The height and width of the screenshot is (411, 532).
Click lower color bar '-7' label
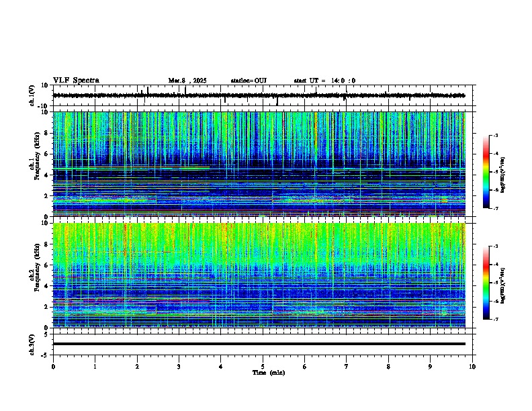pyautogui.click(x=495, y=319)
